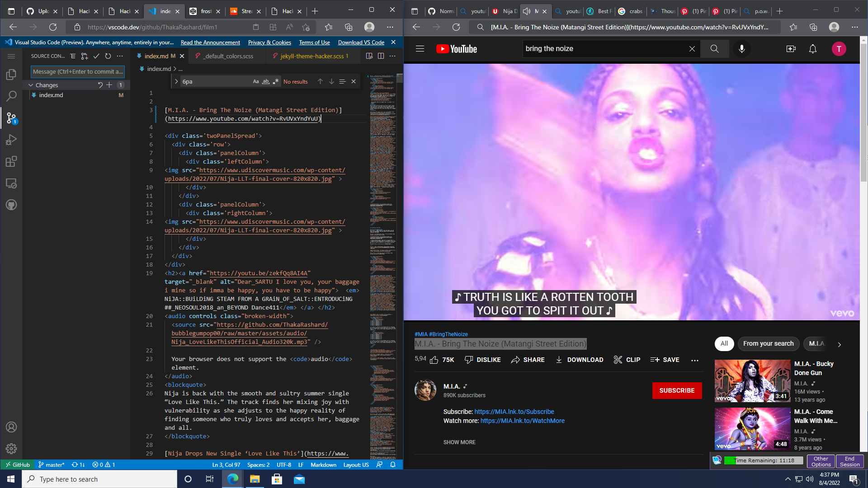Viewport: 868px width, 488px height.
Task: Open YouTube notifications bell
Action: 813,49
